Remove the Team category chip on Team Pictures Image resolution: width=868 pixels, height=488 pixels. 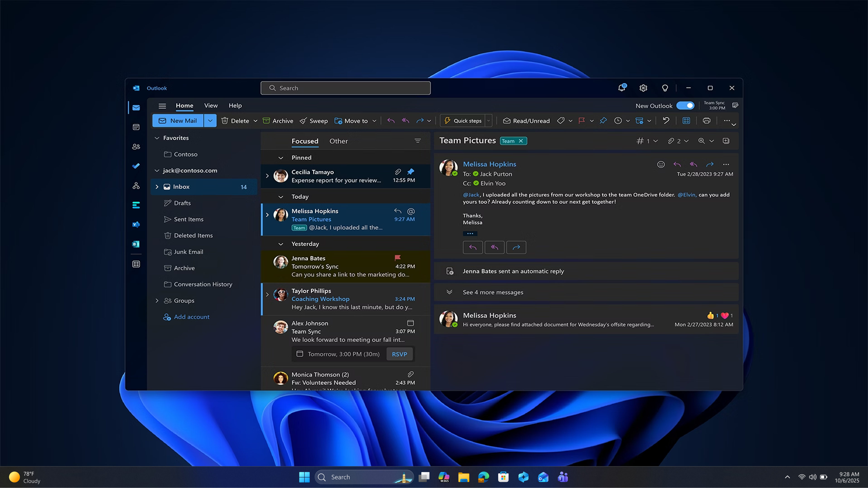click(521, 140)
